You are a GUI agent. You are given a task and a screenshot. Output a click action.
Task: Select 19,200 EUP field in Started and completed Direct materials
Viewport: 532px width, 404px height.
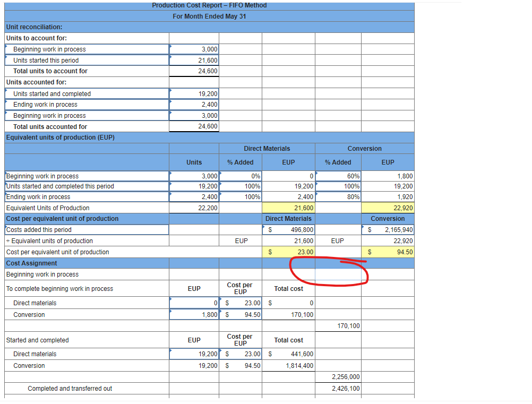click(x=194, y=354)
